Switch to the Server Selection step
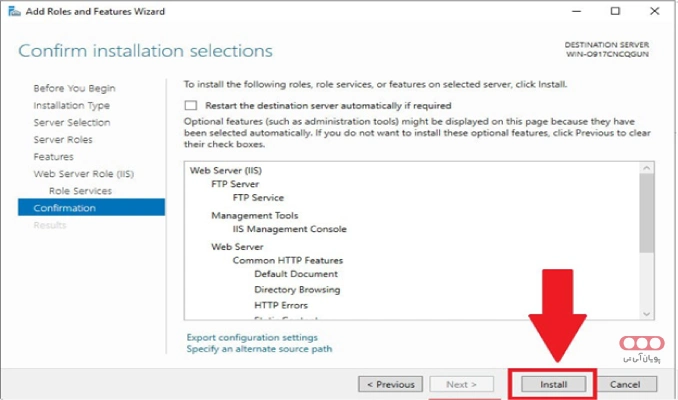 click(72, 122)
